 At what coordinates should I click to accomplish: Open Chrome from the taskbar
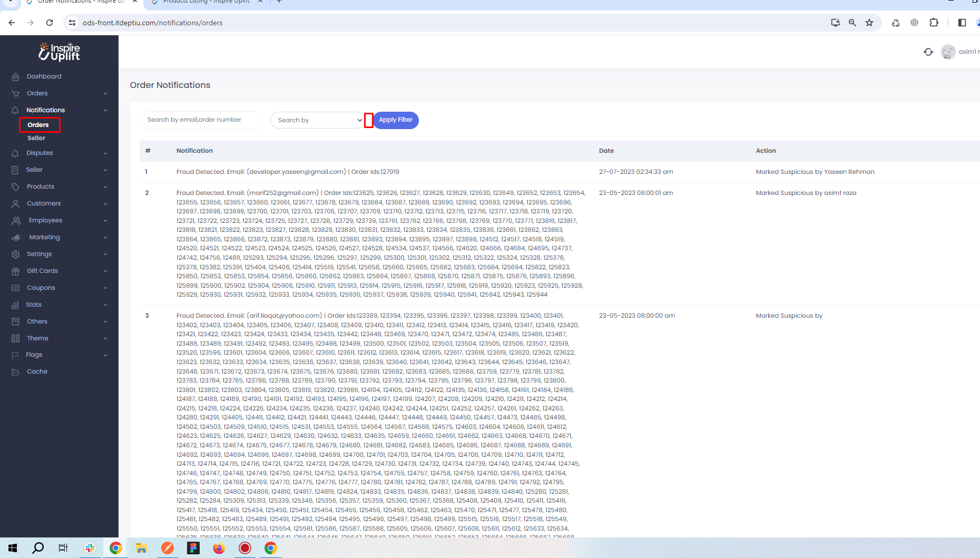(x=116, y=548)
